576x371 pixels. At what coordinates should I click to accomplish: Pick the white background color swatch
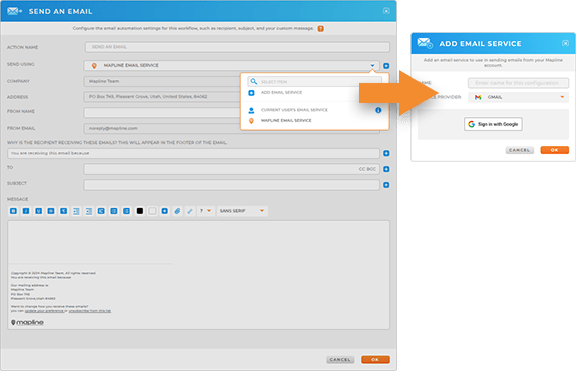pos(152,211)
